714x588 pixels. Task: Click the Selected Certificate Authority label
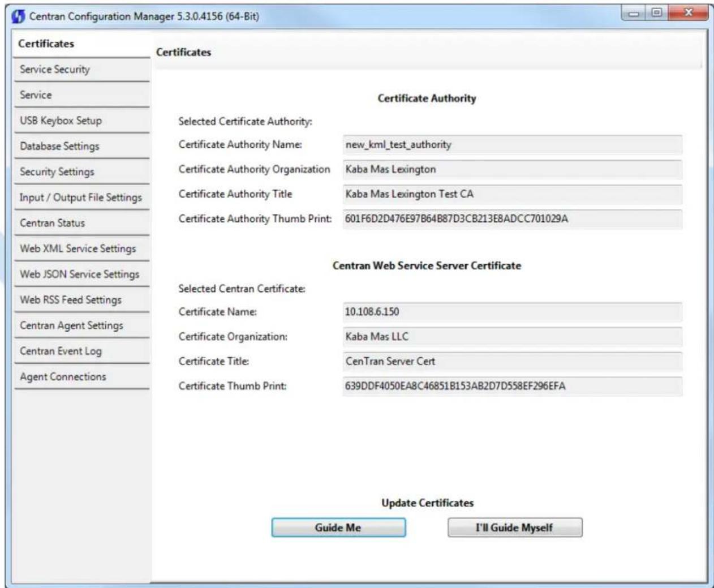[245, 121]
